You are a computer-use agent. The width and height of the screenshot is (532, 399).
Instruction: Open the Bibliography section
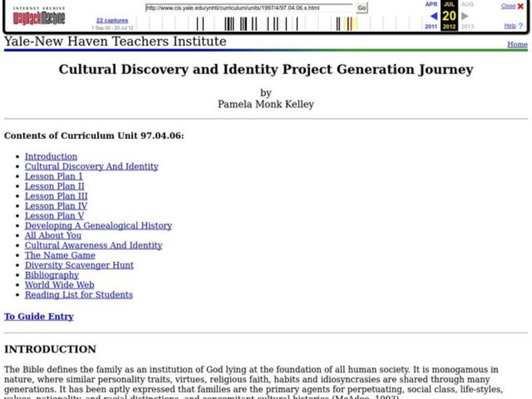51,275
